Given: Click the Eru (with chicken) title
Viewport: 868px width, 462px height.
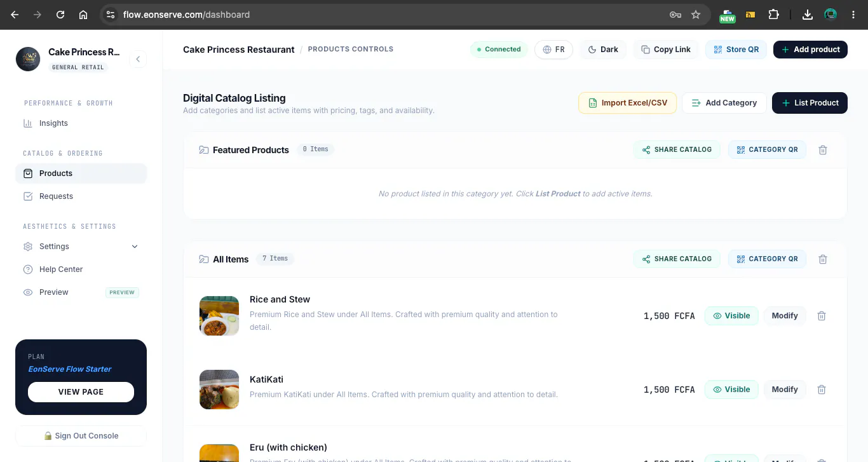Looking at the screenshot, I should click(x=288, y=447).
